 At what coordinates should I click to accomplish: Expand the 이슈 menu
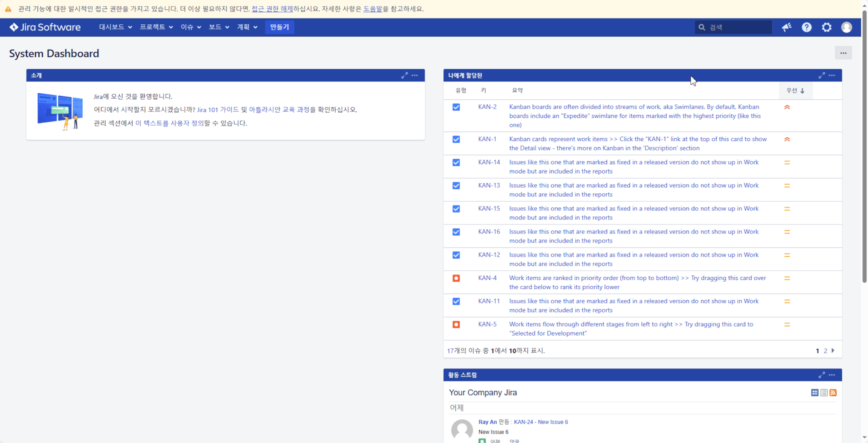[190, 27]
